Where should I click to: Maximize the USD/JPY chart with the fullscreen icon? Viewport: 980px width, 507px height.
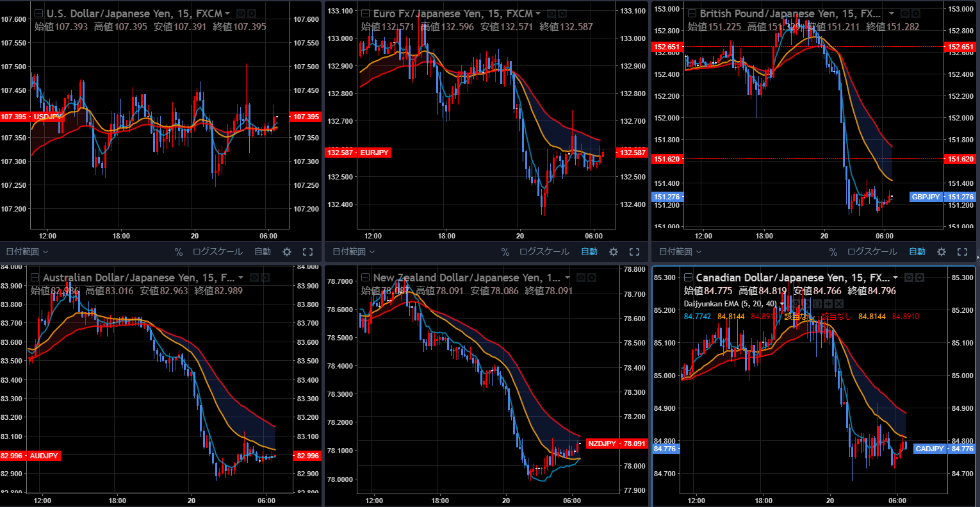tap(307, 252)
